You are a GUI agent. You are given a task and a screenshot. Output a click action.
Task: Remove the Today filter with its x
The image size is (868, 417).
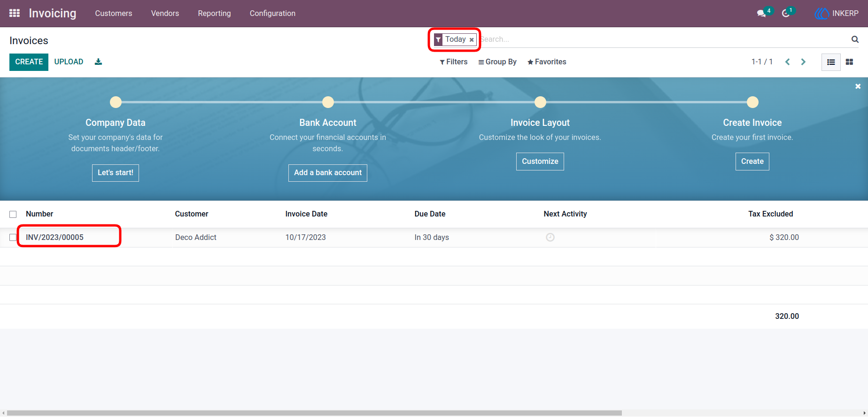click(x=472, y=40)
